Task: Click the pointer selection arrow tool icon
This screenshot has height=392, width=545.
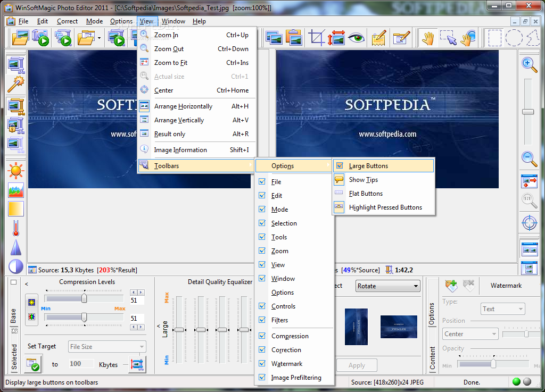Action: click(448, 38)
